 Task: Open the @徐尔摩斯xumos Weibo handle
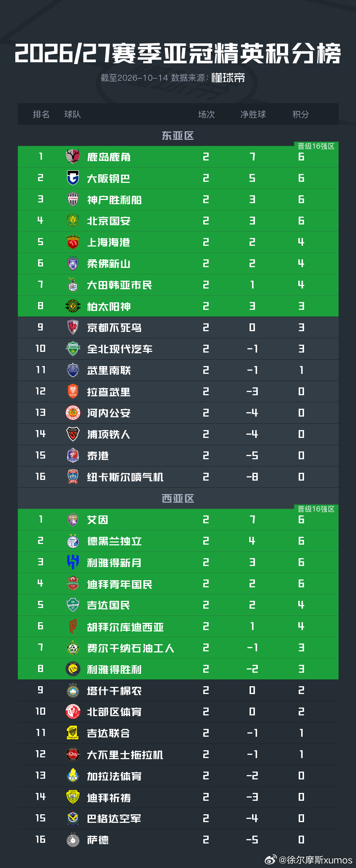(315, 860)
